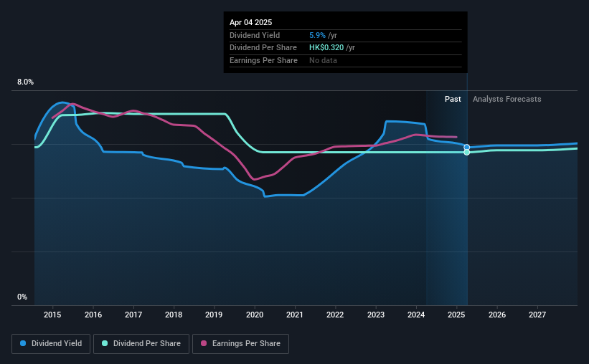
Task: Click the Apr 04 2025 tooltip date
Action: pos(250,22)
